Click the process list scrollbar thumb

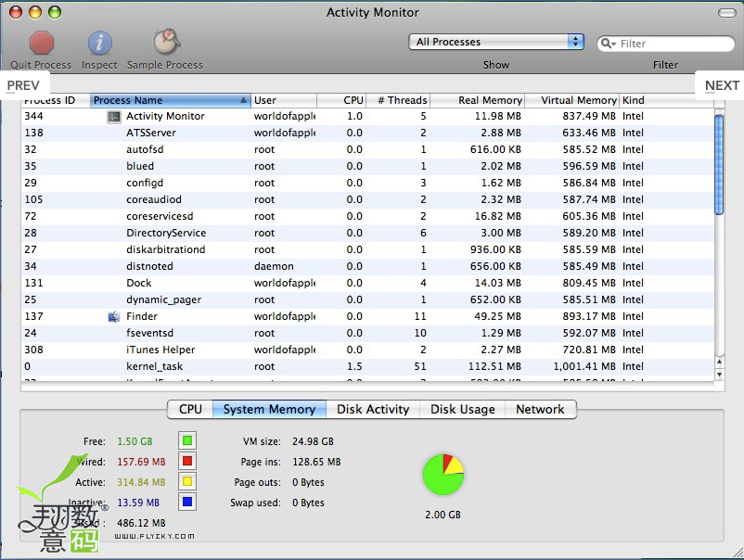[719, 164]
